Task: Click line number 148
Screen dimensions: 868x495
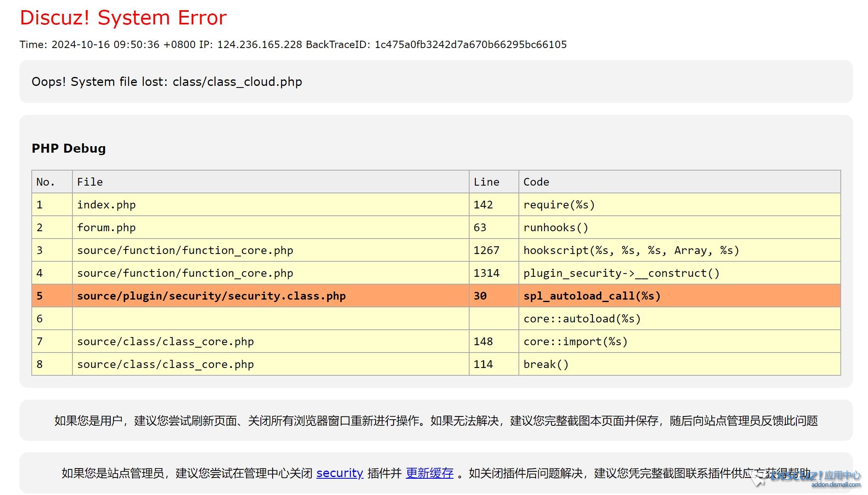Action: pos(494,341)
